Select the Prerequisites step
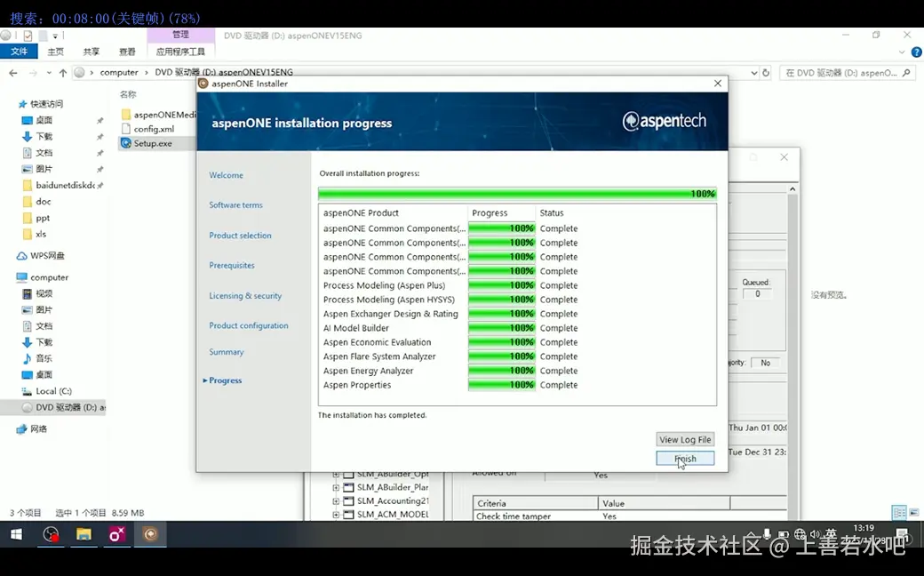924x576 pixels. (232, 265)
